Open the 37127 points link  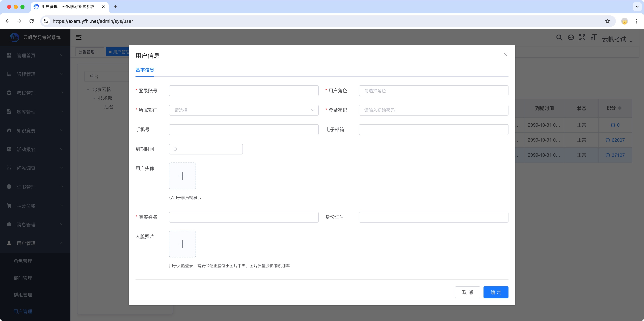(x=615, y=155)
